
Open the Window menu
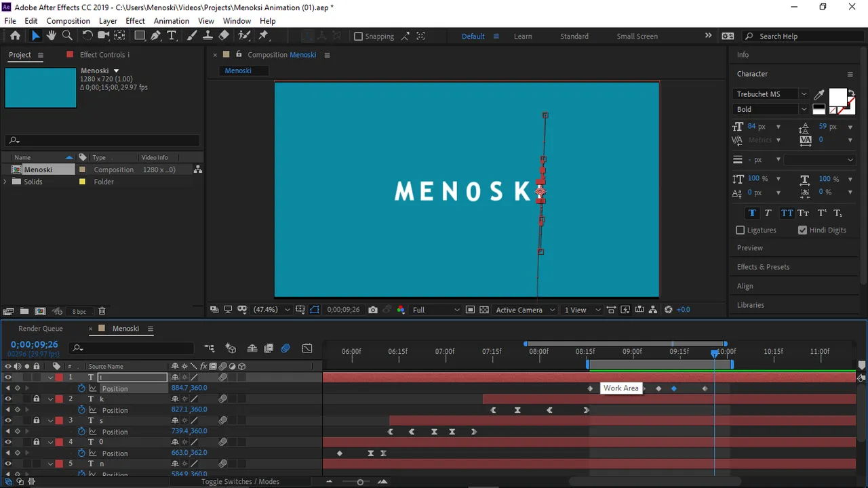coord(237,21)
